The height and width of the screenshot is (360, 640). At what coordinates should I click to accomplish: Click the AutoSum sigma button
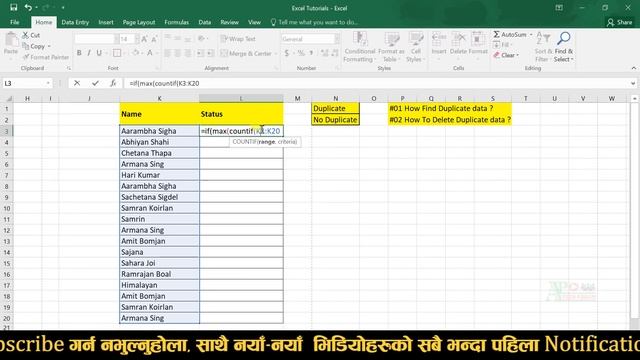pyautogui.click(x=509, y=35)
